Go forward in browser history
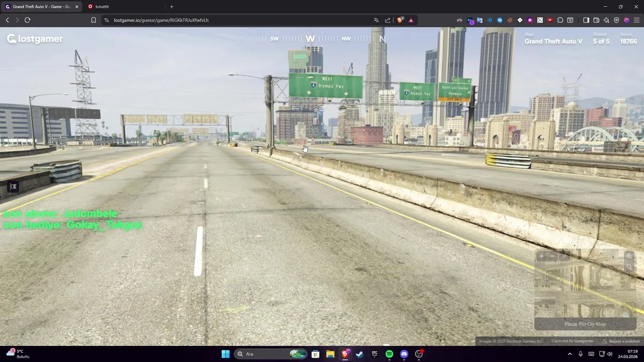The height and width of the screenshot is (362, 644). click(17, 20)
